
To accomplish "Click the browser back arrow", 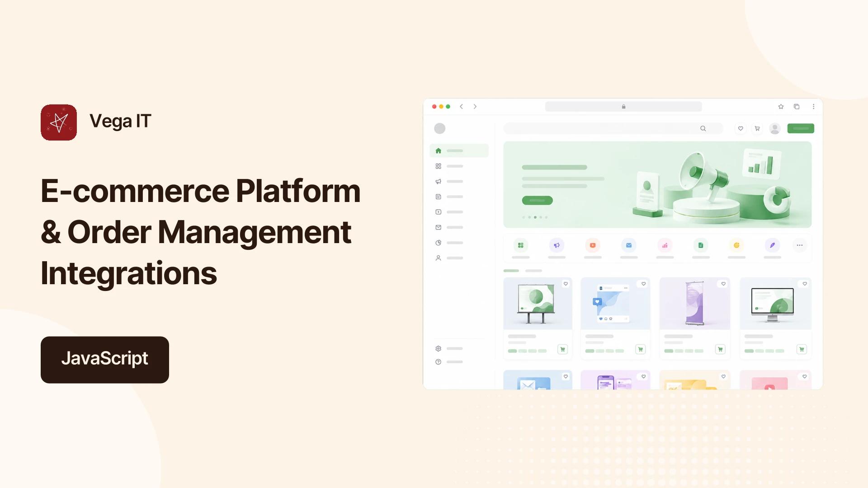I will pyautogui.click(x=461, y=107).
